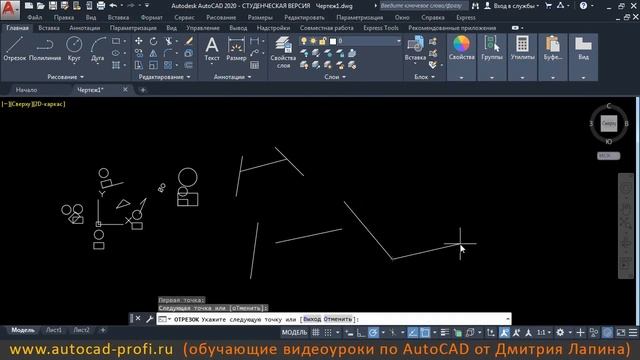The height and width of the screenshot is (360, 640).
Task: Click the Undo arrow in quick access toolbar
Action: coord(113,6)
